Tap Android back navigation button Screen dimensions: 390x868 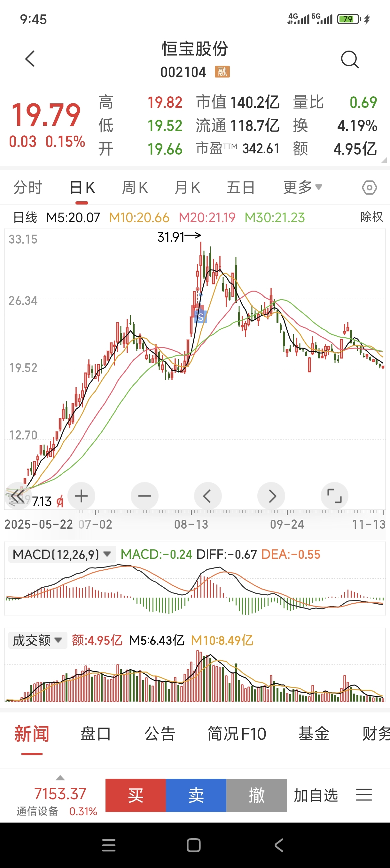tap(279, 845)
